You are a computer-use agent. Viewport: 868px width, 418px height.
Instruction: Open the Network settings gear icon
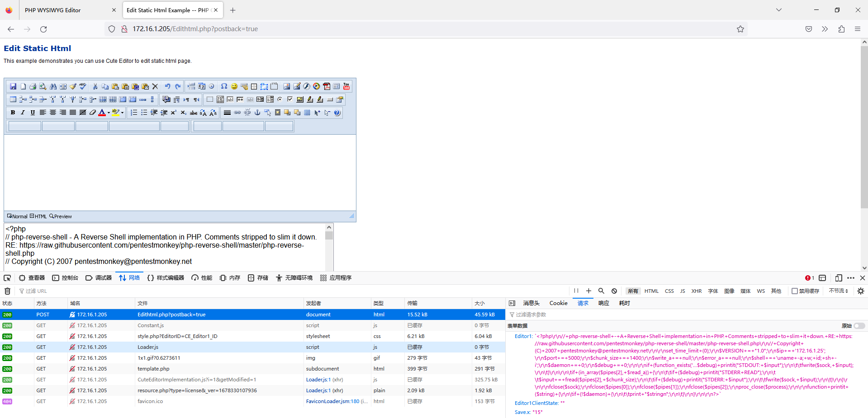pos(861,291)
